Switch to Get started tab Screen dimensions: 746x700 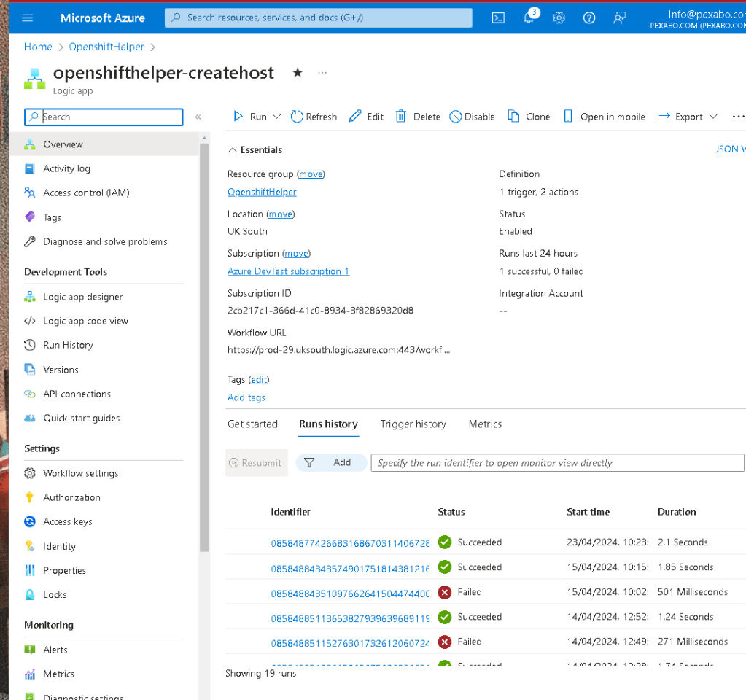pos(252,424)
